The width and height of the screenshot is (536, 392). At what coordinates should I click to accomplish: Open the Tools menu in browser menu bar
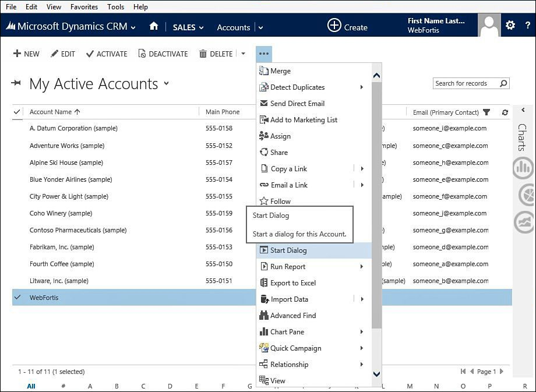point(115,7)
